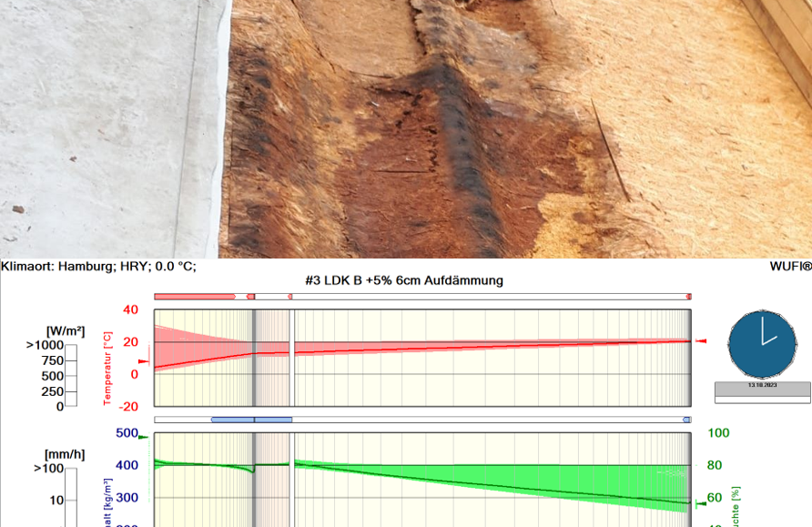The image size is (812, 527).
Task: Click the blue segment of the moisture bar
Action: tap(251, 420)
